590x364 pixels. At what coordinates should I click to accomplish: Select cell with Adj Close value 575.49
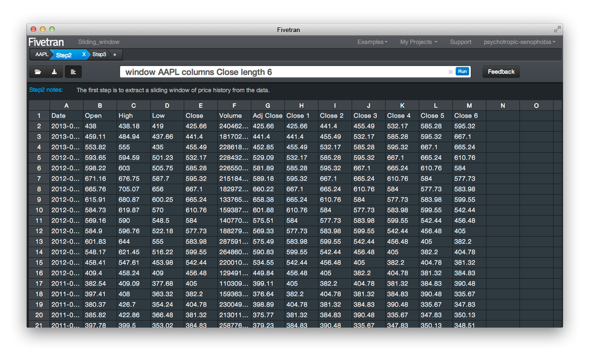point(267,241)
